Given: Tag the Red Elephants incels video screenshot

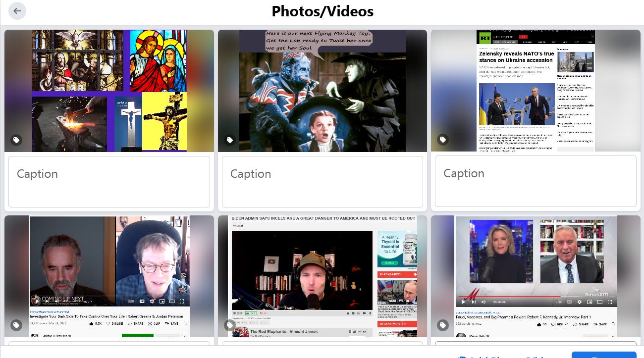Looking at the screenshot, I should tap(230, 325).
